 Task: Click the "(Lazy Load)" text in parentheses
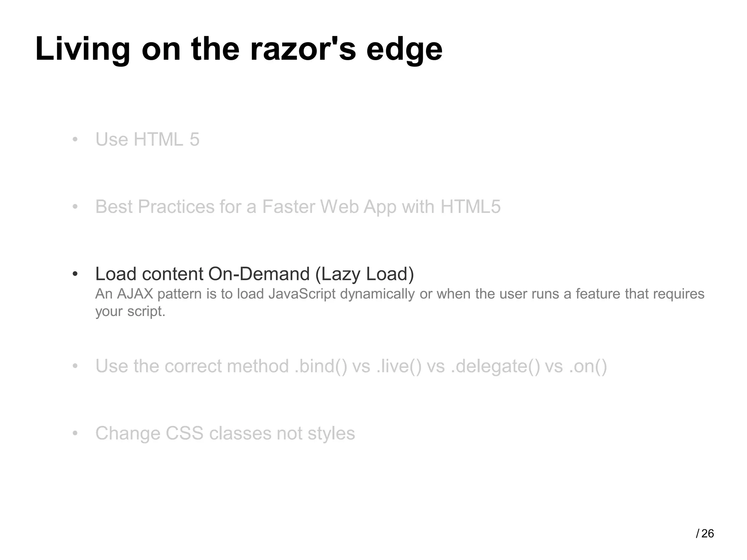coord(364,274)
